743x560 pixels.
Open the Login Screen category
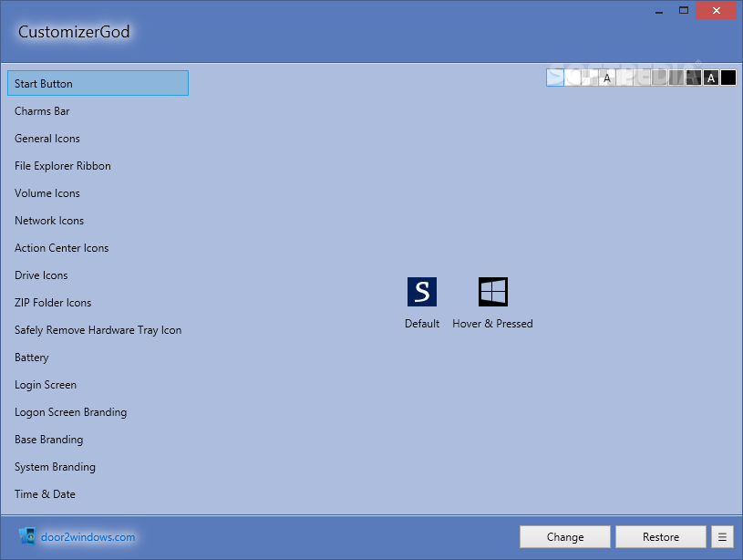click(98, 385)
